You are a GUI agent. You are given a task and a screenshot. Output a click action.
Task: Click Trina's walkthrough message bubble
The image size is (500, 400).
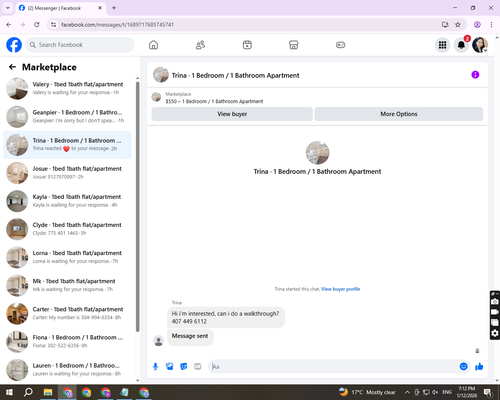(226, 317)
